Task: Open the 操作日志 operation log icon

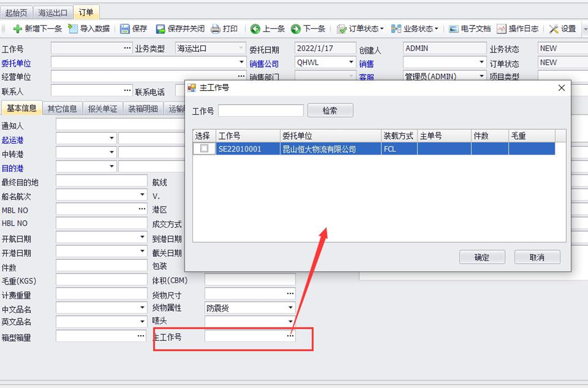Action: (502, 29)
